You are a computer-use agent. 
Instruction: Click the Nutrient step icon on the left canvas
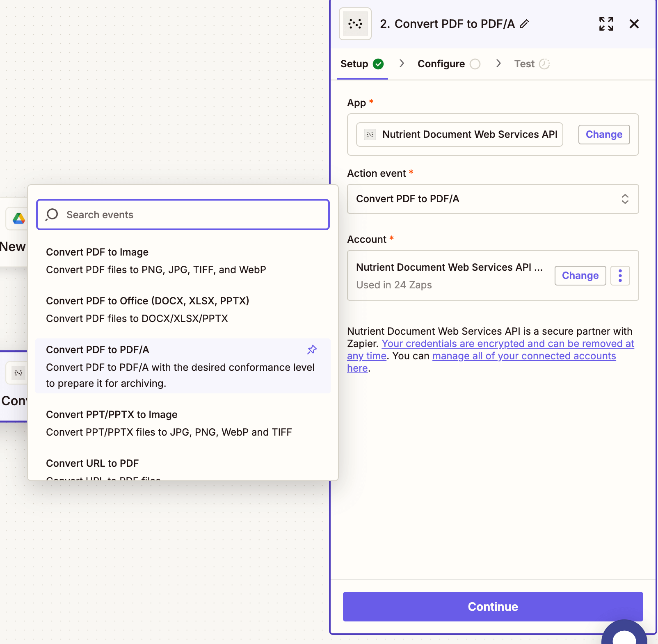click(17, 373)
